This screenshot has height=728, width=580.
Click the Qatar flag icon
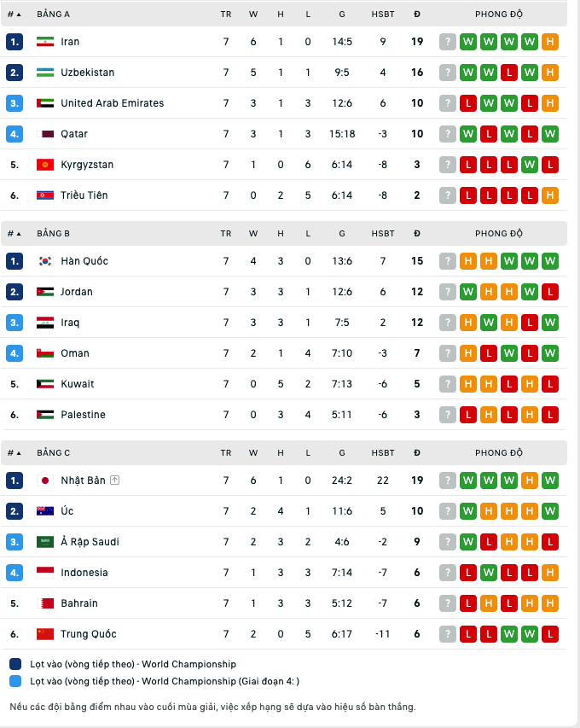click(45, 134)
